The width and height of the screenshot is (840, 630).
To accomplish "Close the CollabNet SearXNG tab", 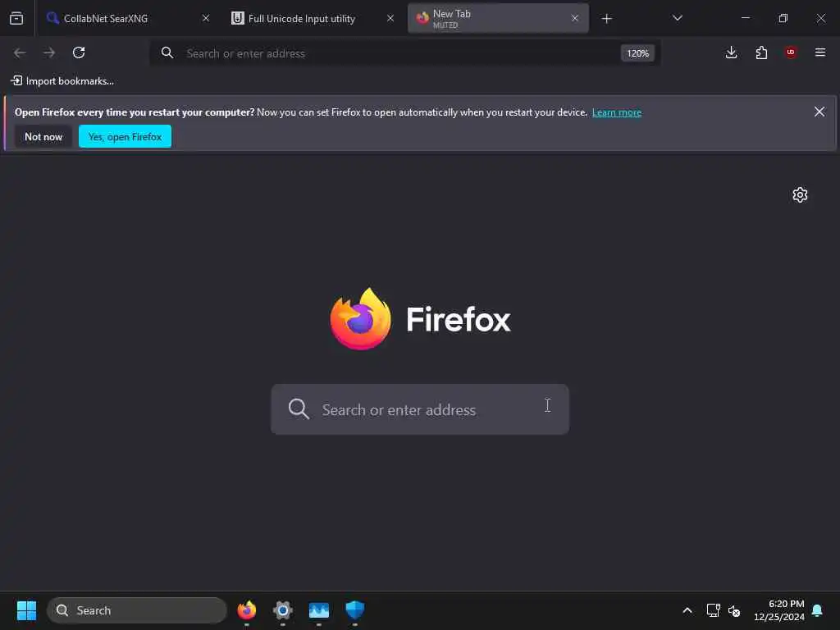I will pyautogui.click(x=206, y=18).
